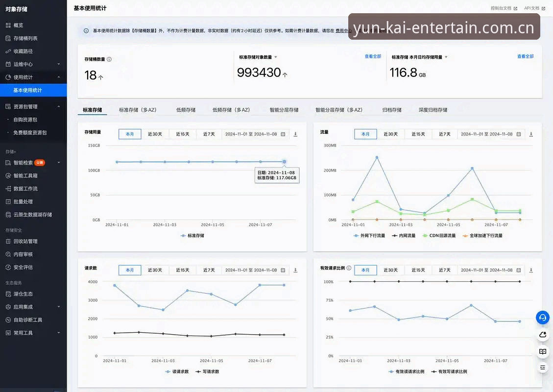Click the 存储桶数量 info icon

click(109, 59)
